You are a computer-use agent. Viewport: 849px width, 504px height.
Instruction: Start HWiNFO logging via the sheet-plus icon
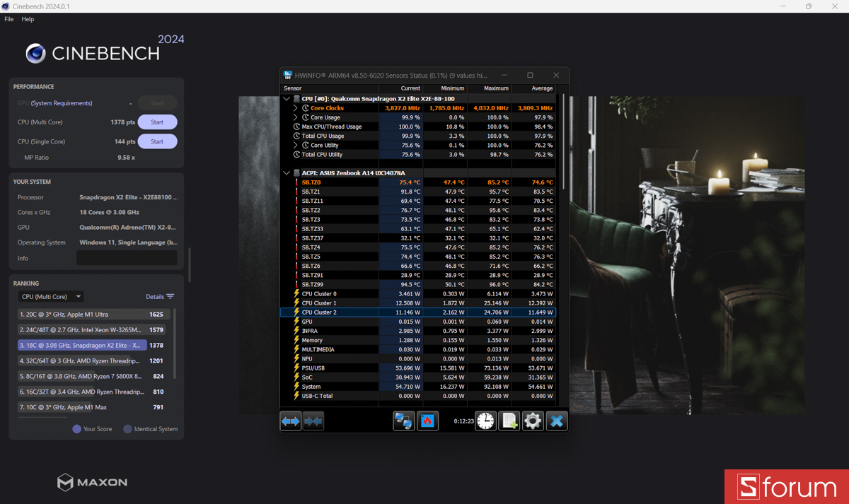(509, 421)
